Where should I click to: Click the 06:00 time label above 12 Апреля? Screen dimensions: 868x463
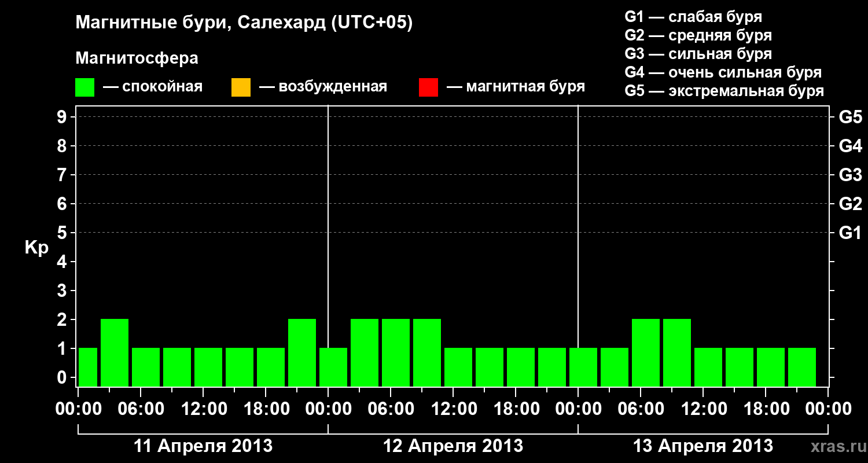click(x=391, y=409)
